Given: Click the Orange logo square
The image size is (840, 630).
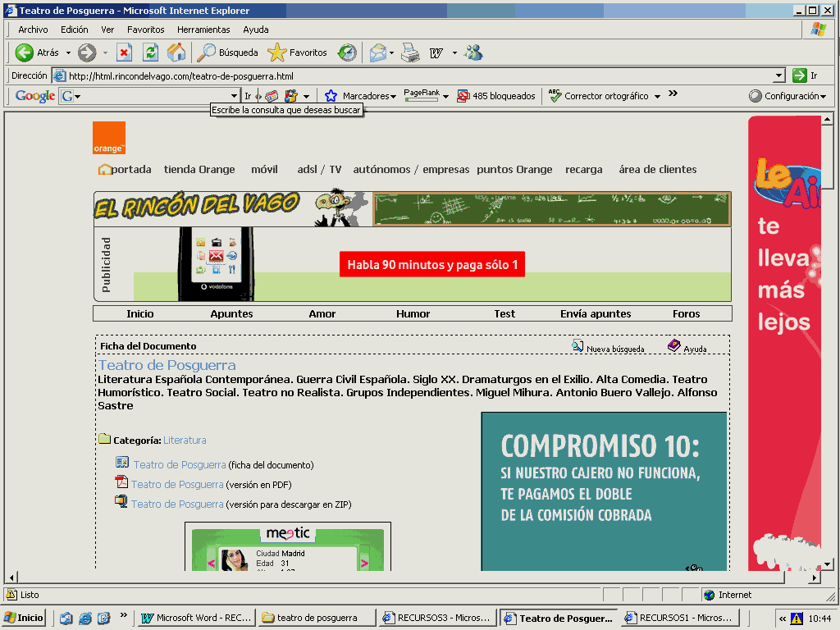Looking at the screenshot, I should pyautogui.click(x=109, y=138).
